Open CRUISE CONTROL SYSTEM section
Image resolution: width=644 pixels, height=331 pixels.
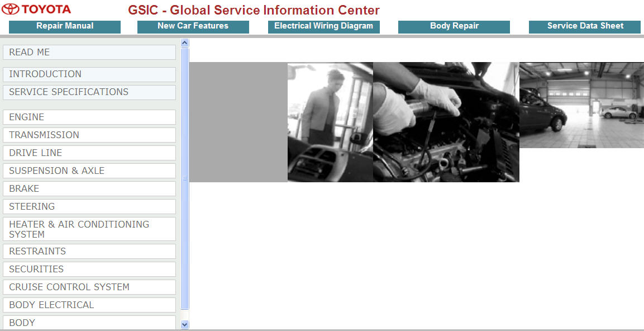point(89,287)
